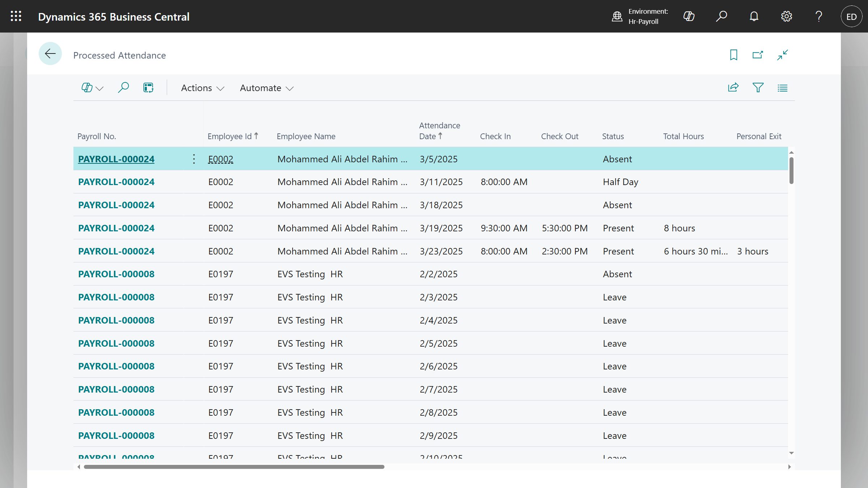This screenshot has height=488, width=868.
Task: Bookmark the Processed Attendance page
Action: point(733,55)
